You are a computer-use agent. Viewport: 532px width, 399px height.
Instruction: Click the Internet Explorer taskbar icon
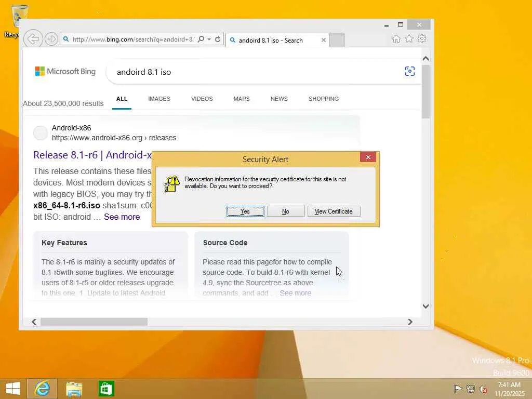coord(42,389)
